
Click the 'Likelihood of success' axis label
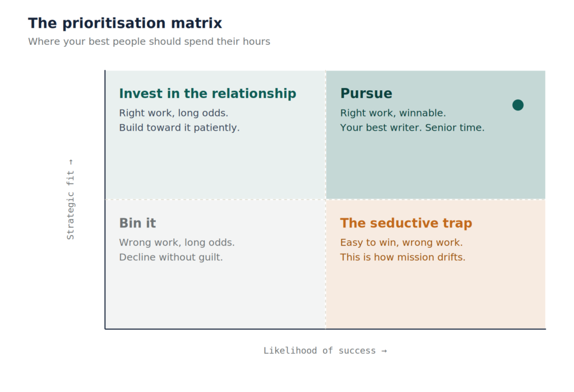pyautogui.click(x=325, y=351)
